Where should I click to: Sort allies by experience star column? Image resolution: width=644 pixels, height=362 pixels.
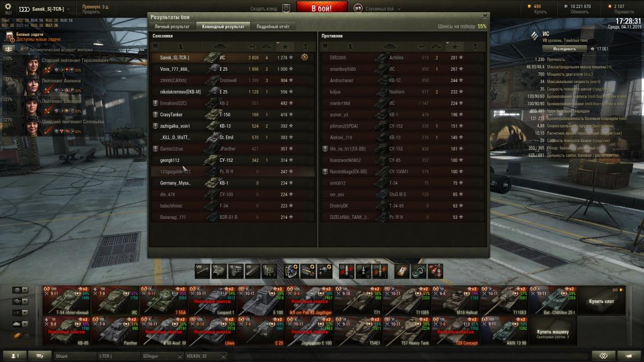pyautogui.click(x=284, y=47)
